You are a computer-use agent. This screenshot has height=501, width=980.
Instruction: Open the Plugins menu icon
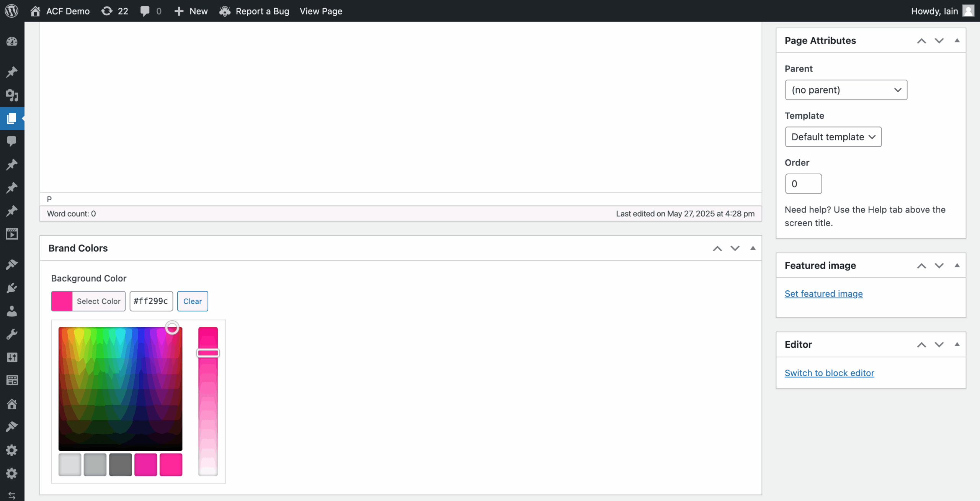coord(12,288)
